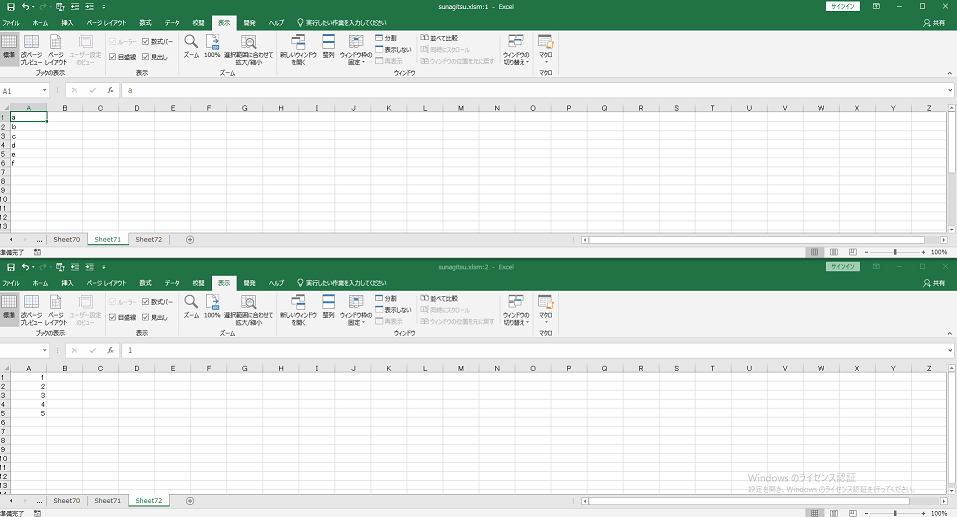Open ズーム magnifier dialog in bottom window
957x517 pixels.
pos(191,307)
